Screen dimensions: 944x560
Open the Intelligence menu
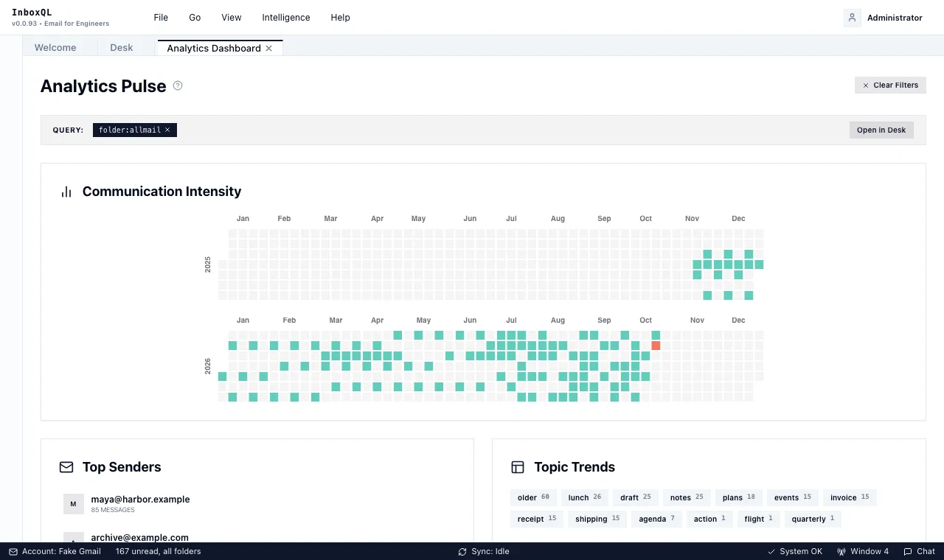pyautogui.click(x=286, y=18)
